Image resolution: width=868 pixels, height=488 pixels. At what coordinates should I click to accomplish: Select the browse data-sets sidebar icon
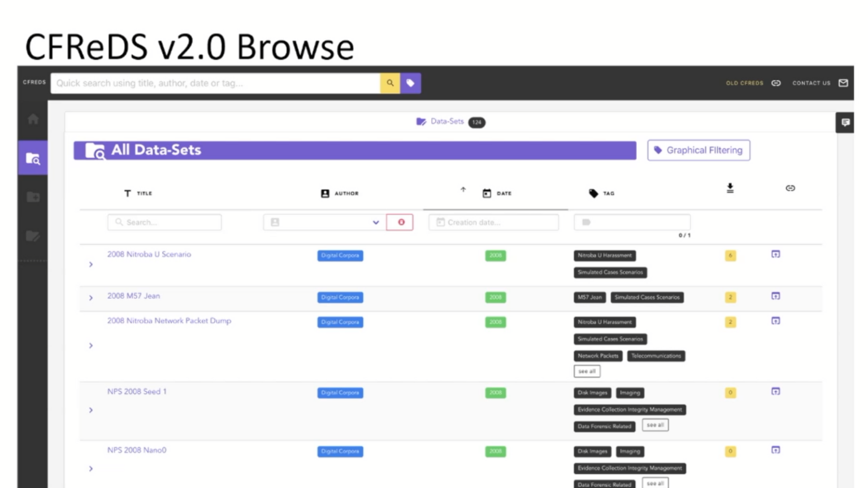tap(33, 159)
